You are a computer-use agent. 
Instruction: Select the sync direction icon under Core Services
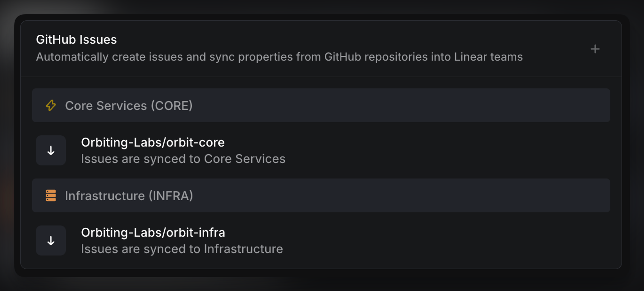[51, 150]
